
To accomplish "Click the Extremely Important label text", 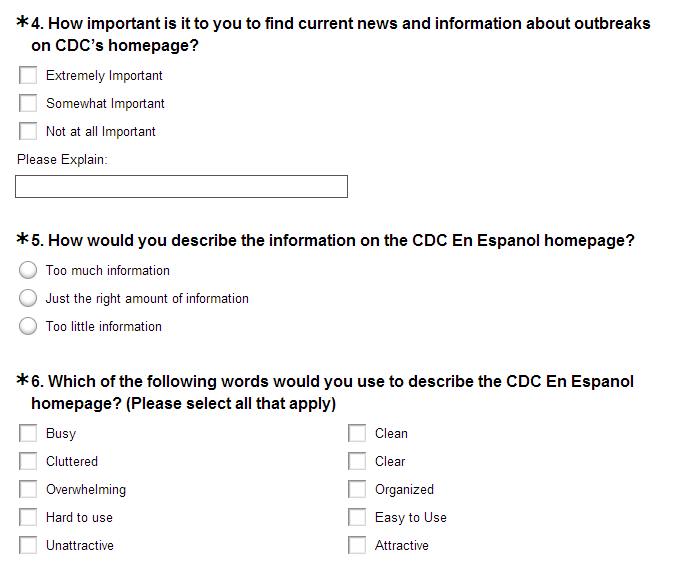I will (104, 76).
